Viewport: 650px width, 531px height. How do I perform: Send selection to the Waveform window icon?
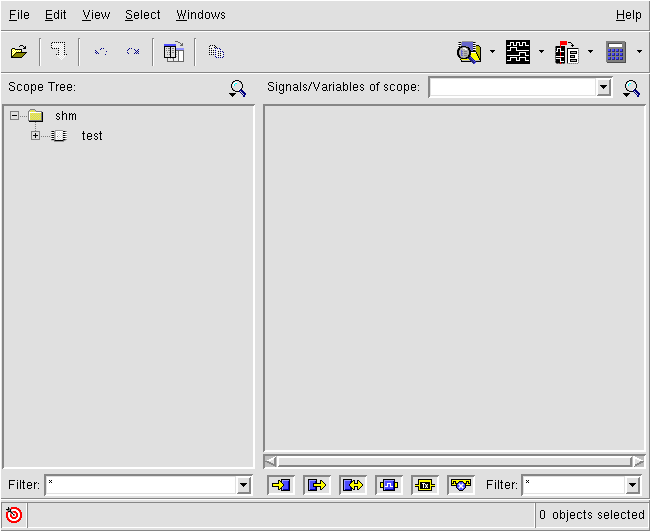518,52
